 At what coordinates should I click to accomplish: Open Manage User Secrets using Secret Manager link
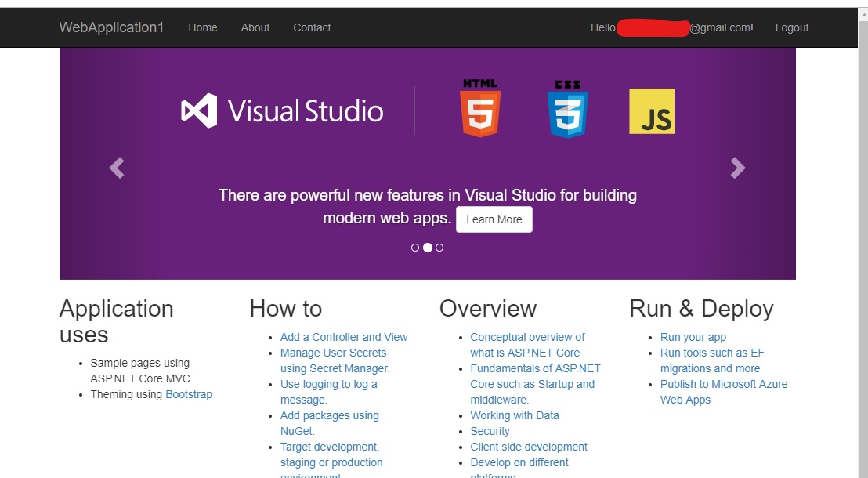point(335,360)
